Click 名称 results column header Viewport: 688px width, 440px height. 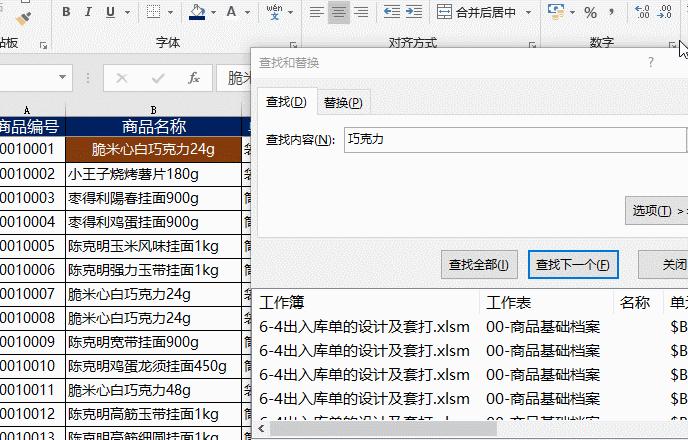click(x=638, y=303)
